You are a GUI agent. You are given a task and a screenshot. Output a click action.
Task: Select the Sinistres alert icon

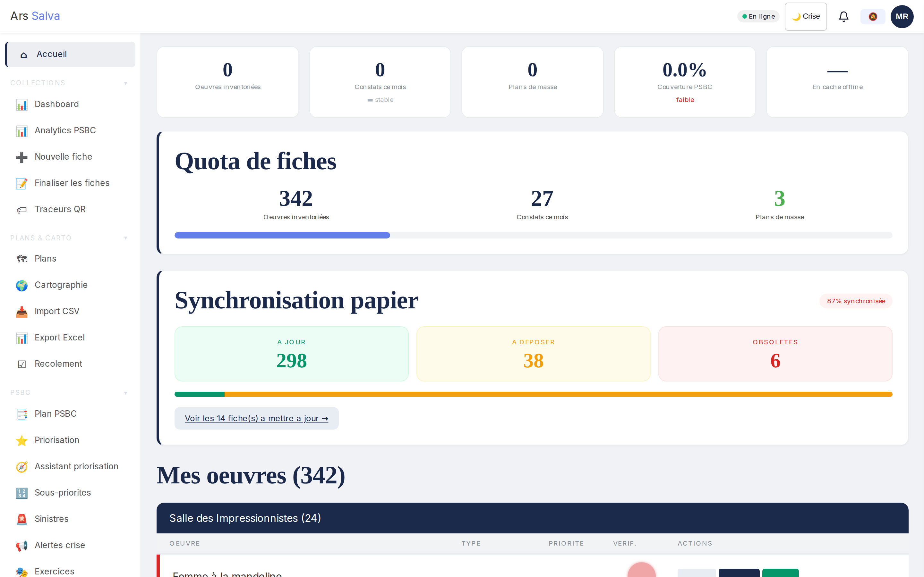click(22, 519)
